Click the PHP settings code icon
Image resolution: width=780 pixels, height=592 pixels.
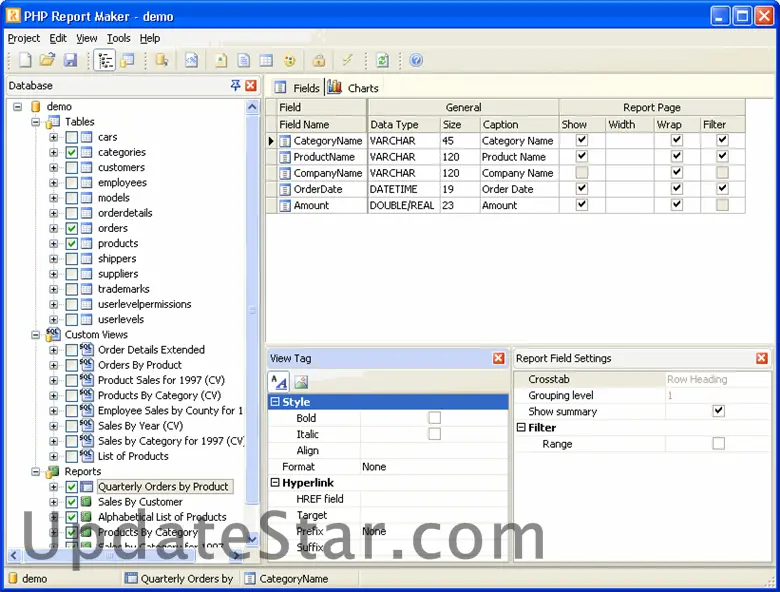click(192, 60)
